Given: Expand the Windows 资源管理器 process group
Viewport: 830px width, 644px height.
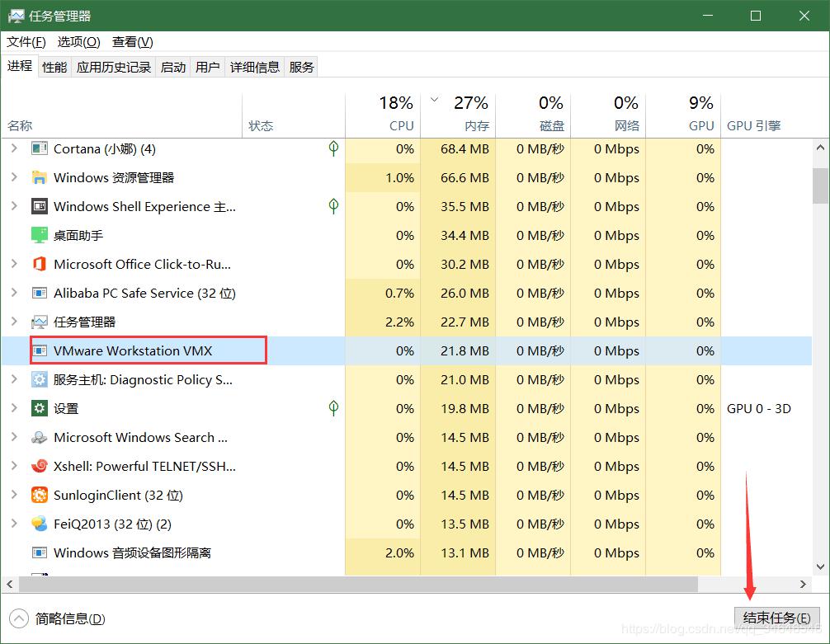Looking at the screenshot, I should click(x=14, y=178).
